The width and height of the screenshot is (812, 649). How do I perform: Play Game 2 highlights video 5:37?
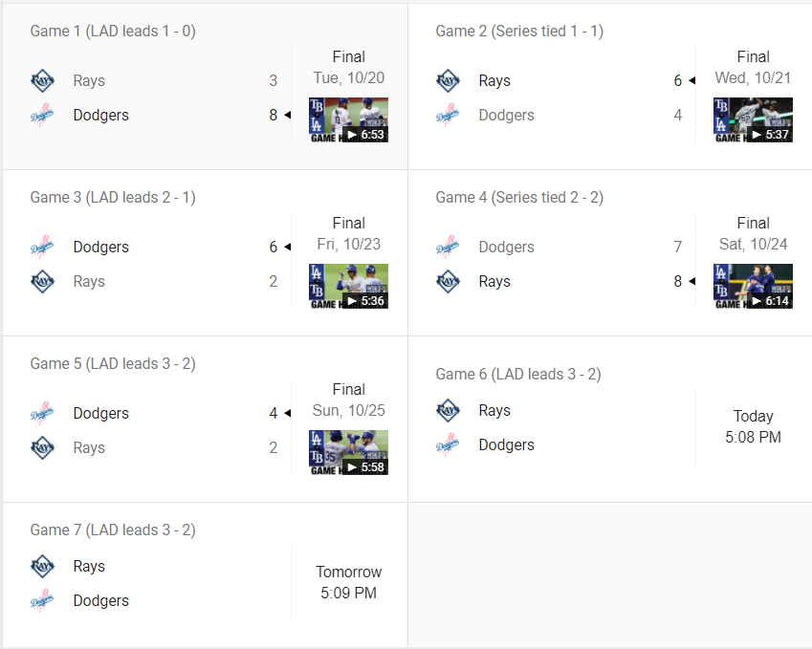pos(753,120)
